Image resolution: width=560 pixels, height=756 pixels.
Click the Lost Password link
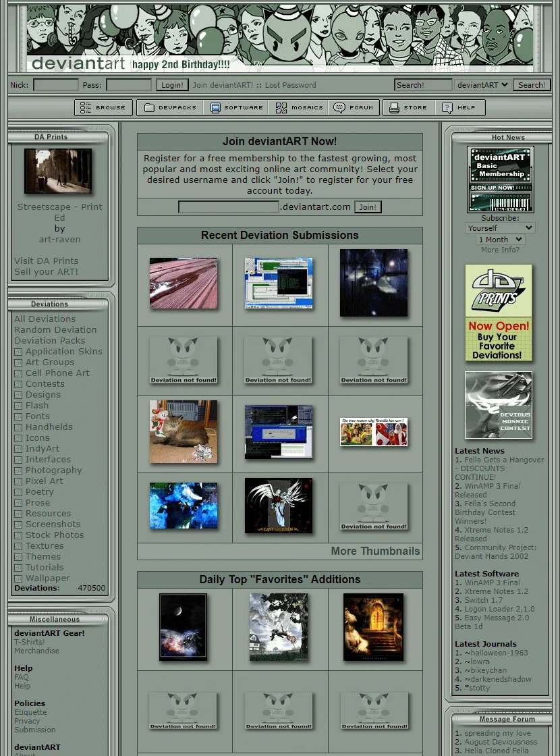pos(291,85)
